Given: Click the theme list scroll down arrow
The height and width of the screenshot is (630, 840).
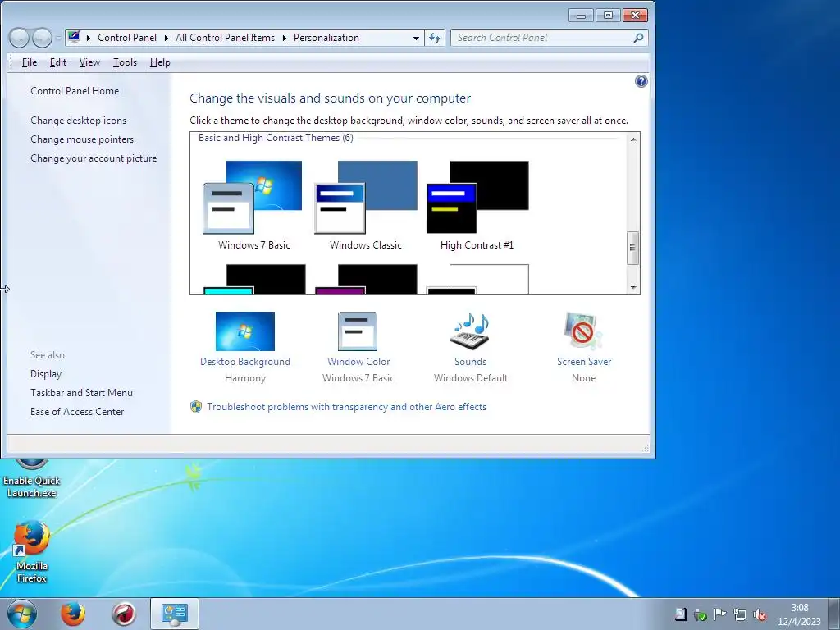Looking at the screenshot, I should [633, 288].
